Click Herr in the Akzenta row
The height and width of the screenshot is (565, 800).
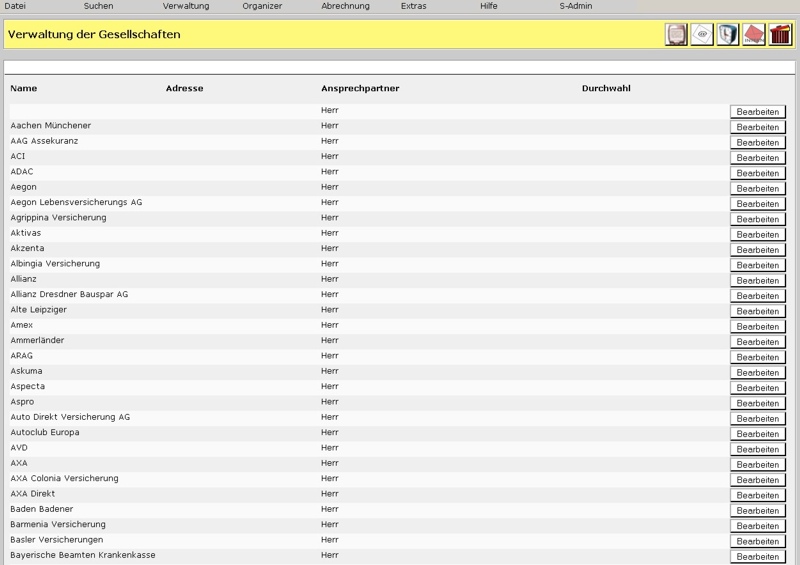point(330,248)
